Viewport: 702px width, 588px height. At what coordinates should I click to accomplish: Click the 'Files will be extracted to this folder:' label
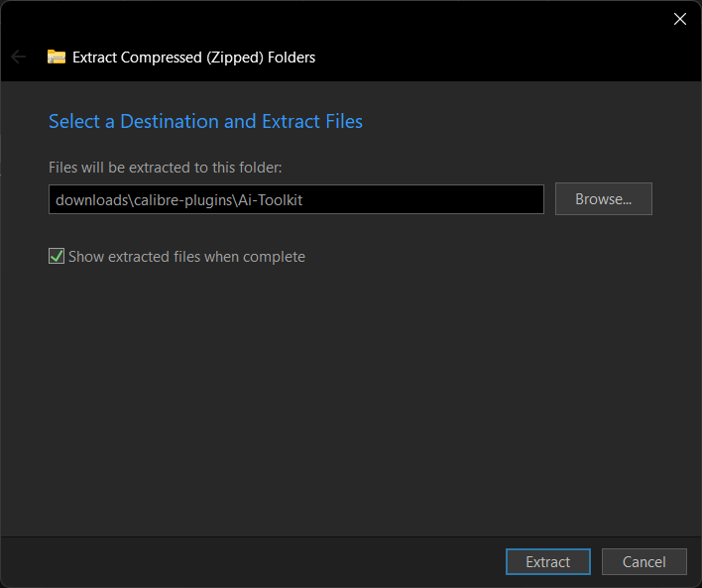(x=166, y=168)
